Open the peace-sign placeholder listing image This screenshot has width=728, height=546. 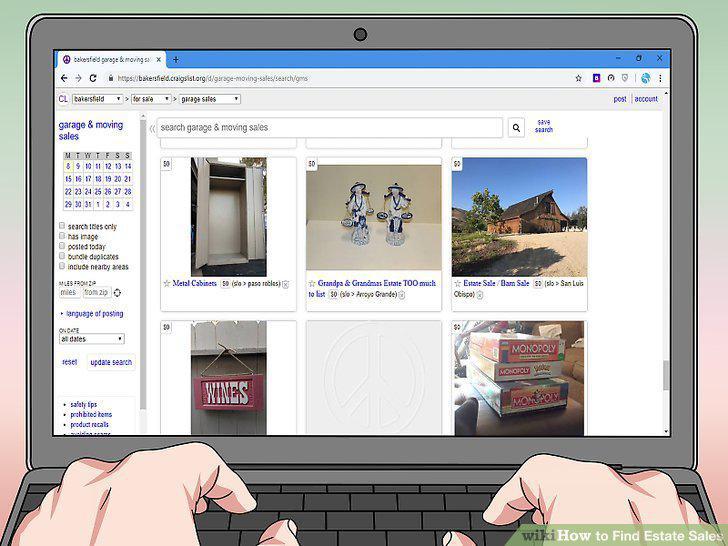(374, 378)
